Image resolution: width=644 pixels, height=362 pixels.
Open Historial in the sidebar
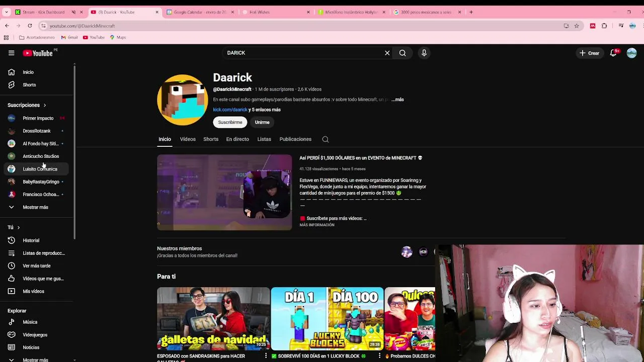click(36, 240)
